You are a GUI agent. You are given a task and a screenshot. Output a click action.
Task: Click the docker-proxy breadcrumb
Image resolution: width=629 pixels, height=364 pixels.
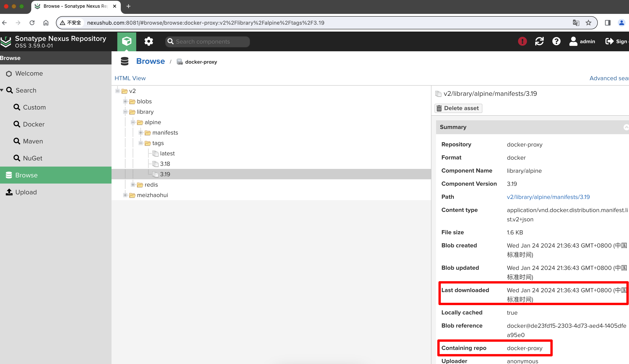tap(201, 62)
